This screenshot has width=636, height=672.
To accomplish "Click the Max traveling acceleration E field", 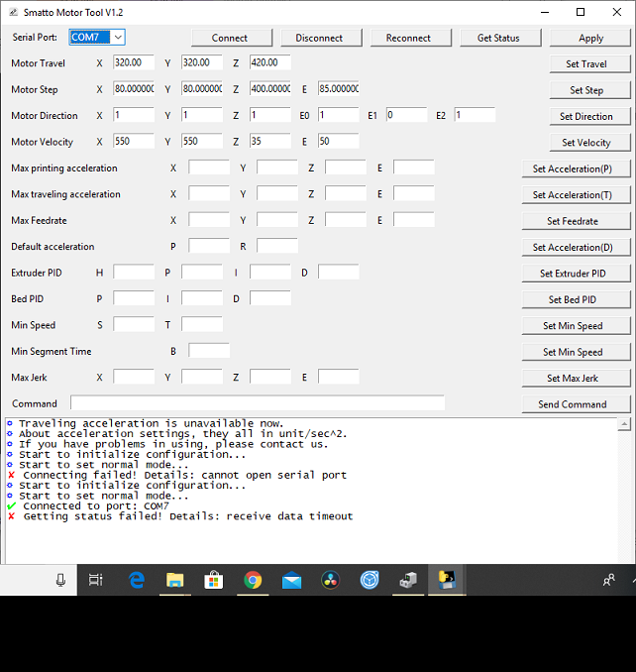I will pos(414,193).
